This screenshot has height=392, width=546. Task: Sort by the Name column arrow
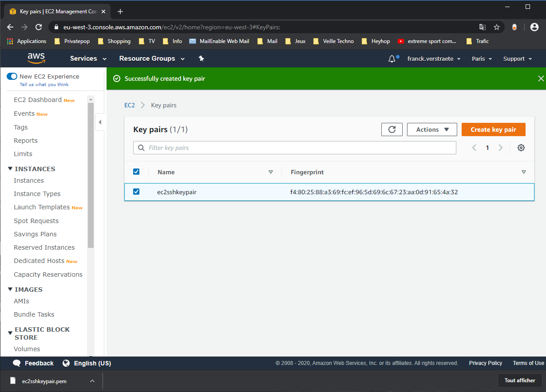point(271,172)
